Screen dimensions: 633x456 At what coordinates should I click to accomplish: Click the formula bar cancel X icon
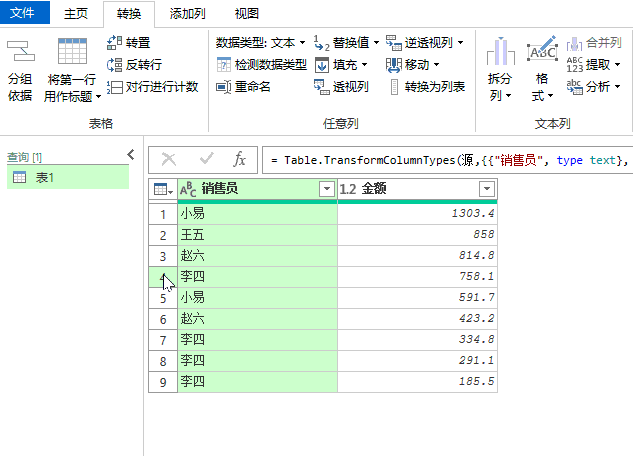(x=169, y=159)
